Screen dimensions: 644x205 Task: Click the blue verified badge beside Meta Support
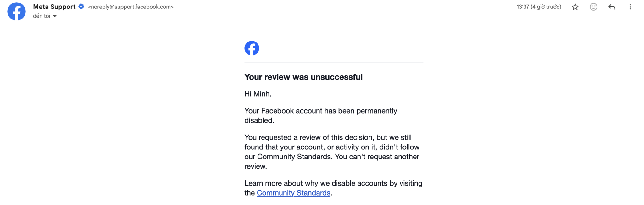pos(81,7)
